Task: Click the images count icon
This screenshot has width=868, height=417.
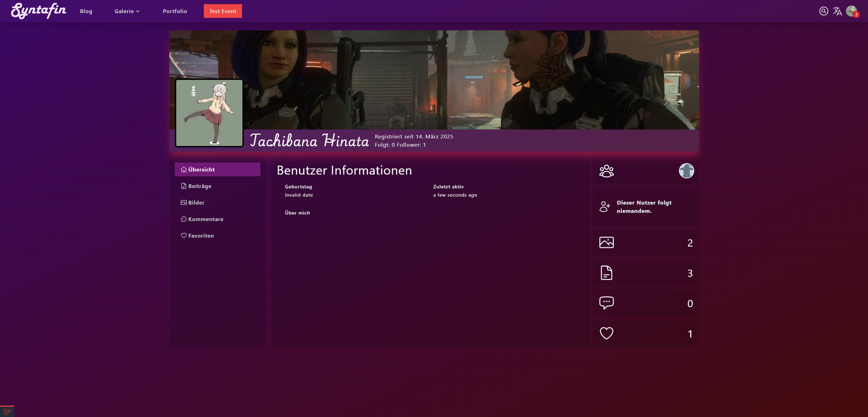Action: tap(606, 243)
